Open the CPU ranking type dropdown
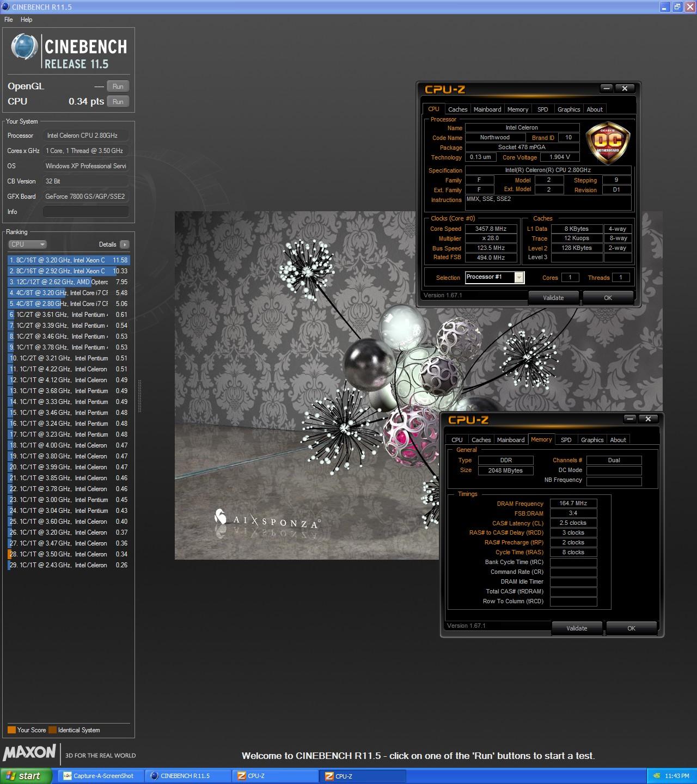 coord(27,244)
